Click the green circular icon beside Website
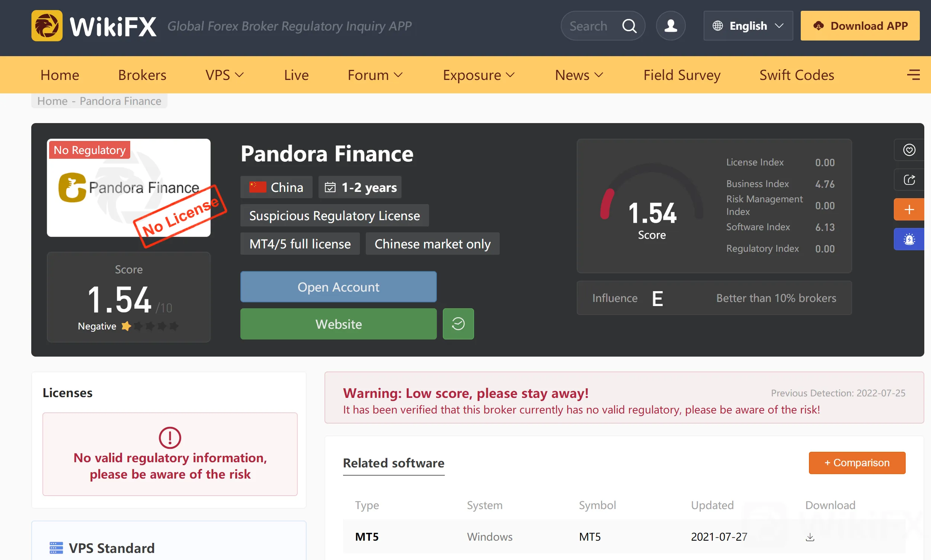The width and height of the screenshot is (931, 560). [458, 324]
